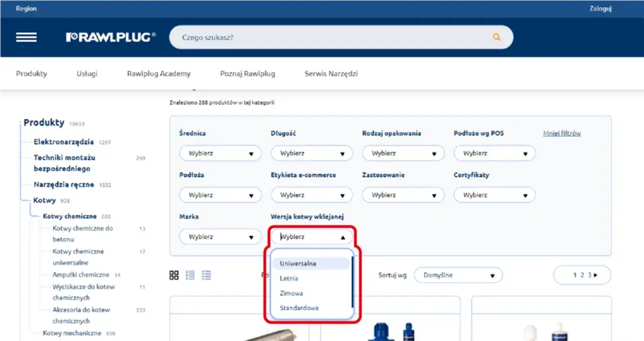Select Zimowa option from open list

point(291,293)
